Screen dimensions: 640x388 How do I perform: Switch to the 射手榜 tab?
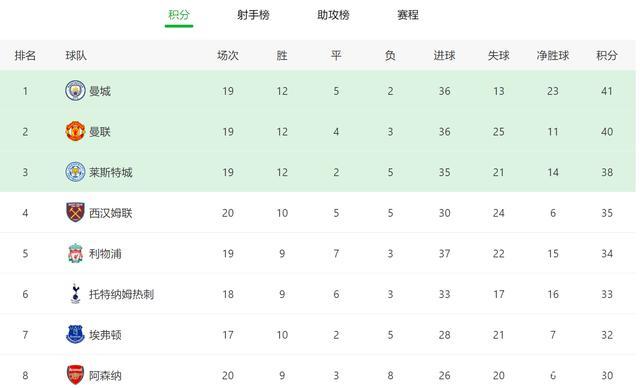(x=253, y=15)
